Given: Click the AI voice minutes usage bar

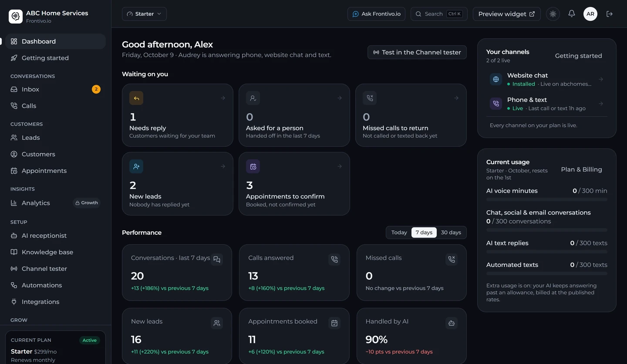Looking at the screenshot, I should pos(547,199).
